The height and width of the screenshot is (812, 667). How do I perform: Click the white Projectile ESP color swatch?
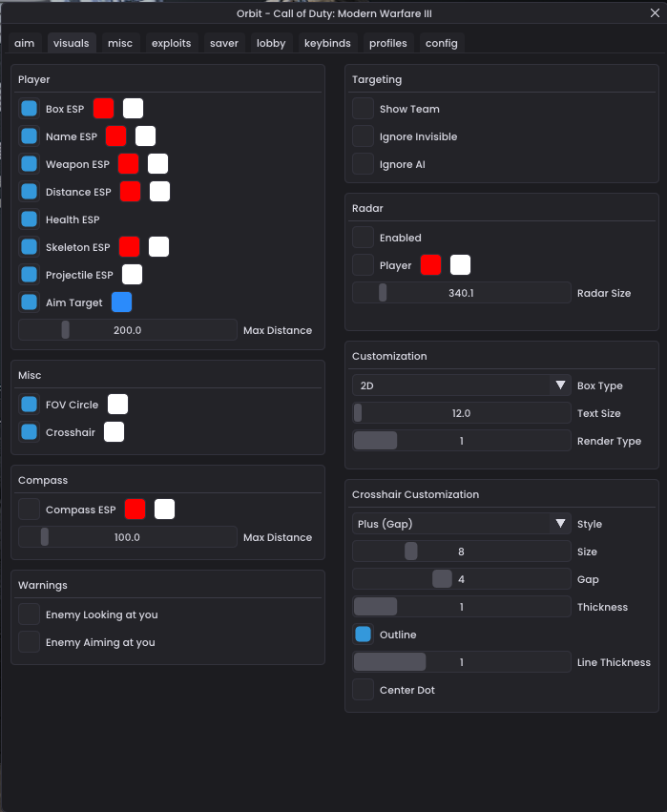(x=132, y=275)
